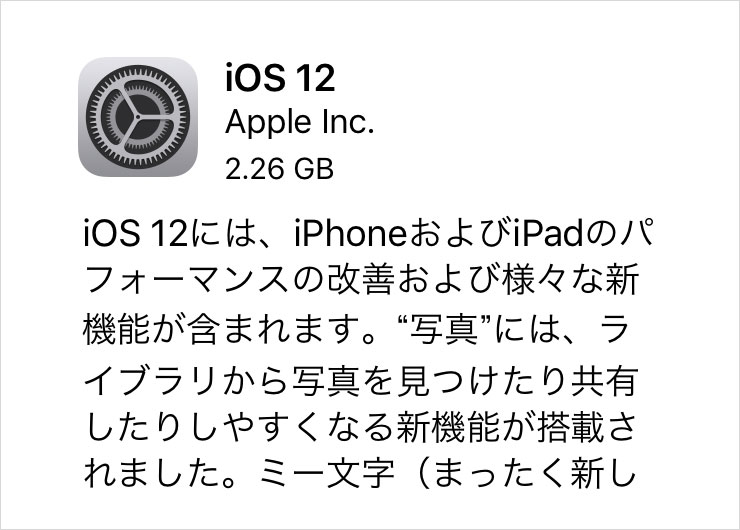Click the text 見つけたり共有
Viewport: 740px width, 530px height.
click(518, 382)
